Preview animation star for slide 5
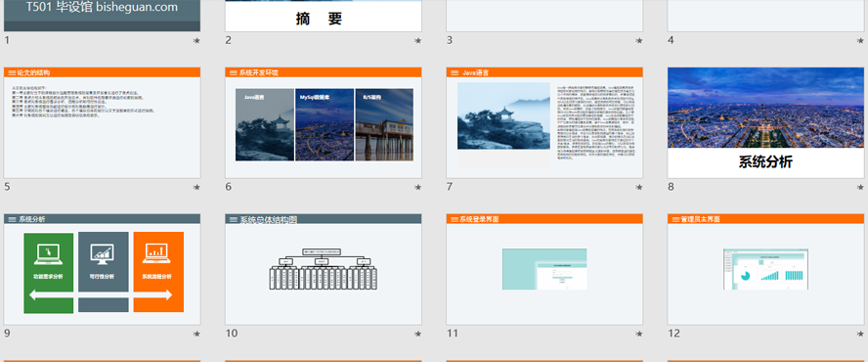 pyautogui.click(x=196, y=188)
